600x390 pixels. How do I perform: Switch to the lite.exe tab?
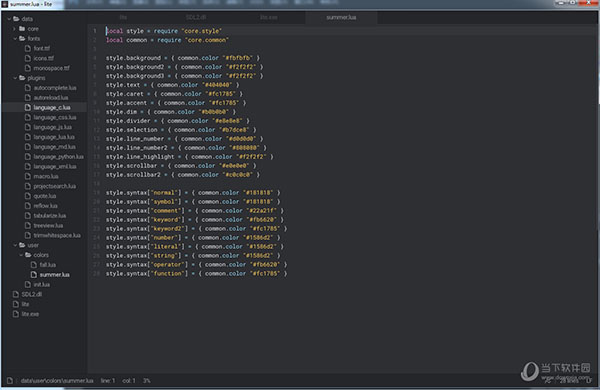tap(269, 18)
